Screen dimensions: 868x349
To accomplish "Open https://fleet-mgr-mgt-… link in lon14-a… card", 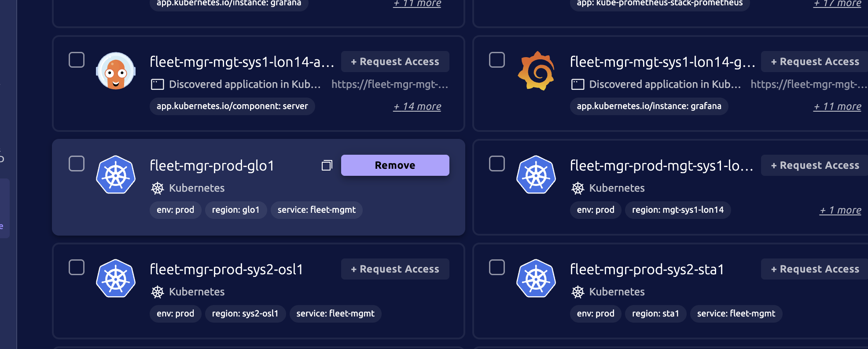I will pyautogui.click(x=390, y=84).
